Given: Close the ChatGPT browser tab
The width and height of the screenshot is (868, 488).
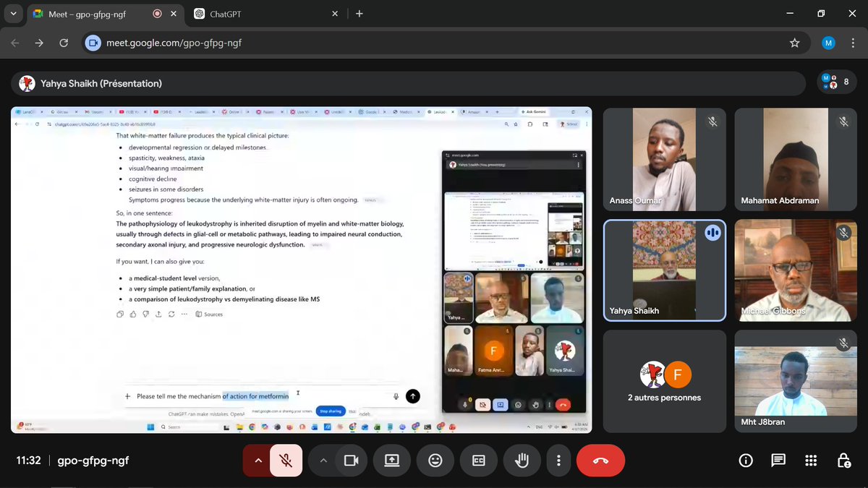Looking at the screenshot, I should click(334, 14).
